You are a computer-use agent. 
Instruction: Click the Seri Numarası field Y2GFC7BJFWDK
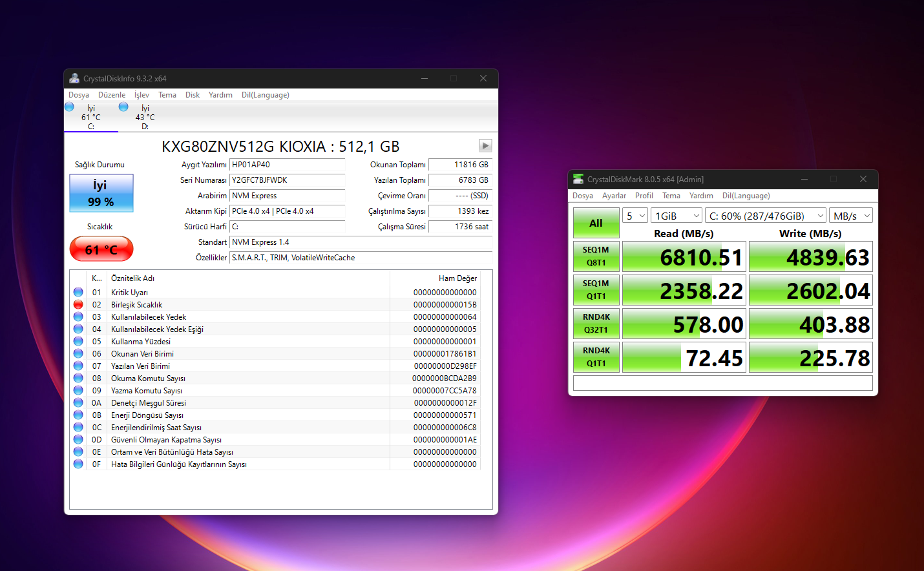[288, 180]
